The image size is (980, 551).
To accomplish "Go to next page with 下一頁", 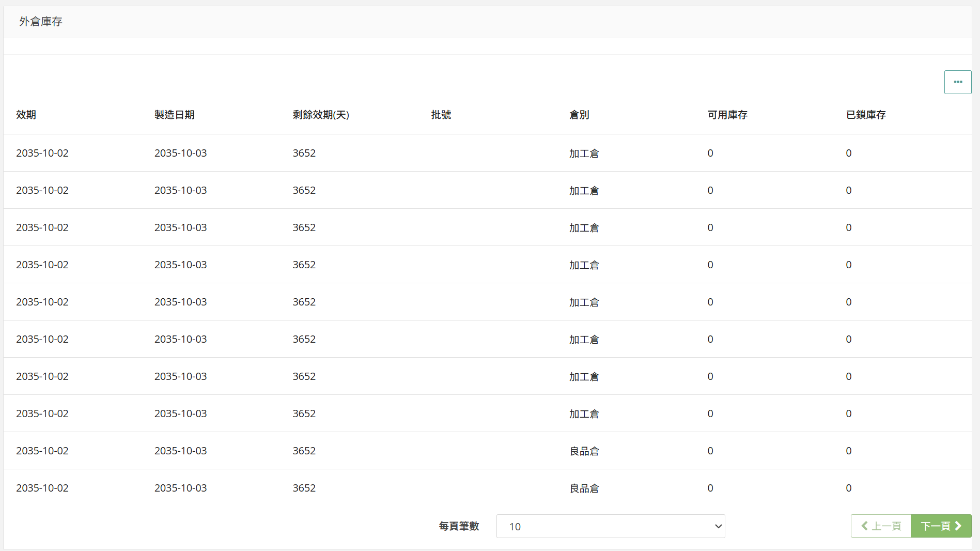I will click(x=941, y=526).
